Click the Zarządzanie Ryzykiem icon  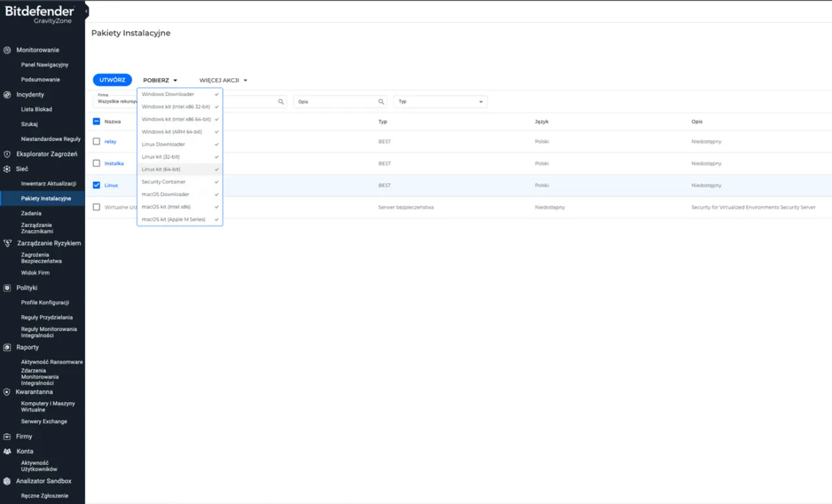click(x=7, y=244)
